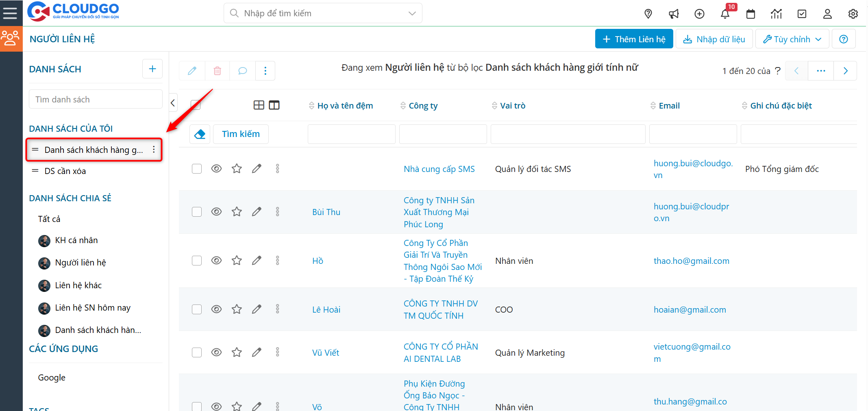This screenshot has width=868, height=411.
Task: Click the map location pin icon
Action: tap(648, 14)
